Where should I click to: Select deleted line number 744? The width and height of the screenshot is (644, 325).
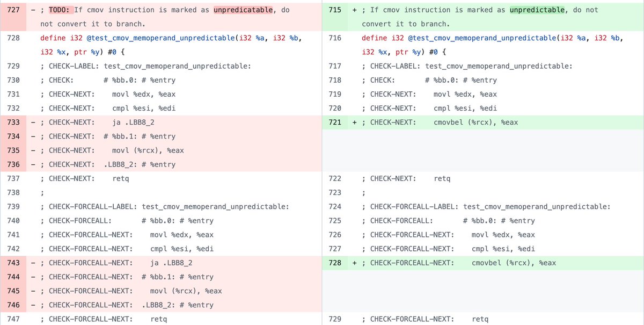(13, 277)
